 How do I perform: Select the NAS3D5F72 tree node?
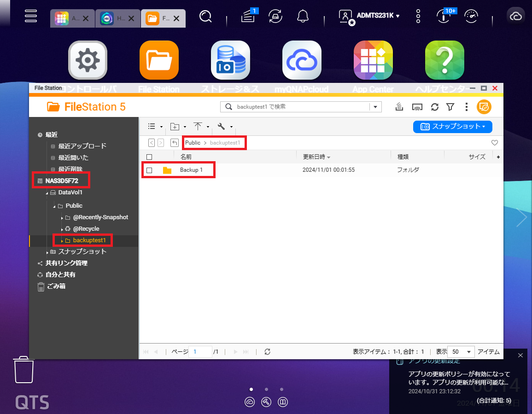click(62, 181)
